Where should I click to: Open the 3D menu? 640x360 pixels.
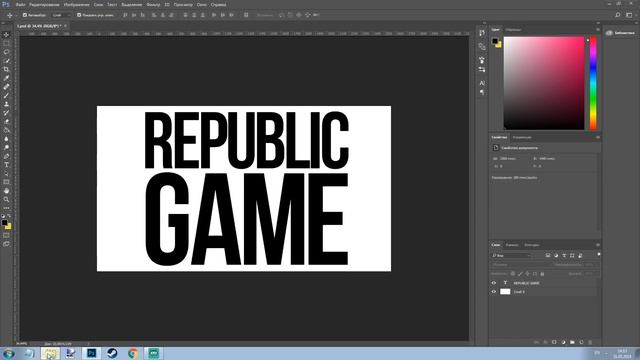167,4
